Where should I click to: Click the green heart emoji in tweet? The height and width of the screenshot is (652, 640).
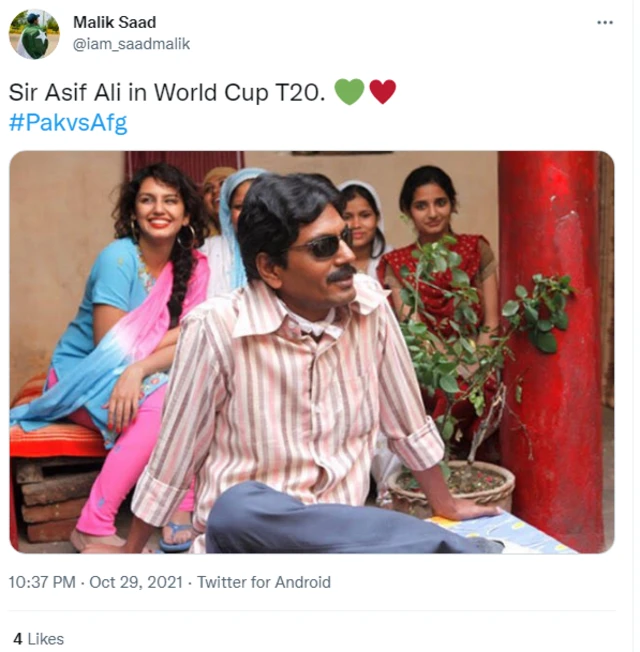(349, 91)
